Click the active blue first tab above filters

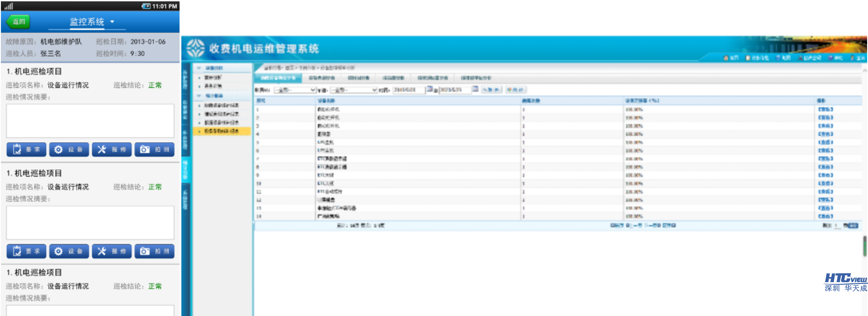(278, 78)
